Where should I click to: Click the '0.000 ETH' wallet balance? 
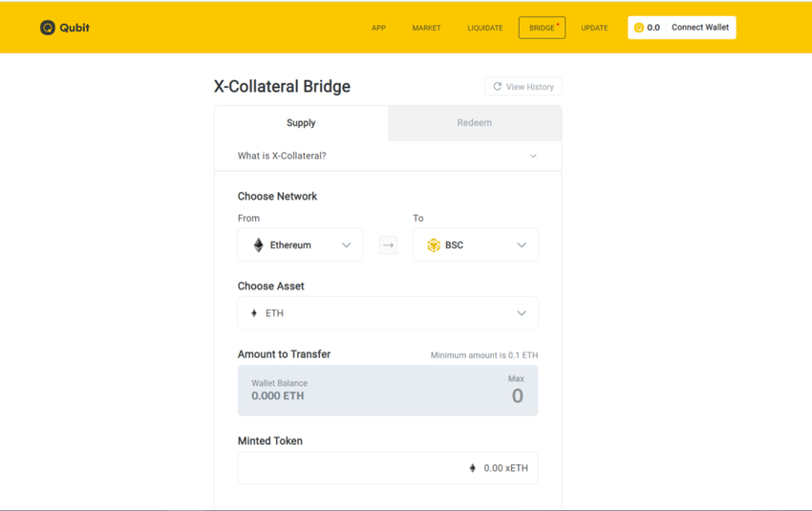[x=278, y=396]
